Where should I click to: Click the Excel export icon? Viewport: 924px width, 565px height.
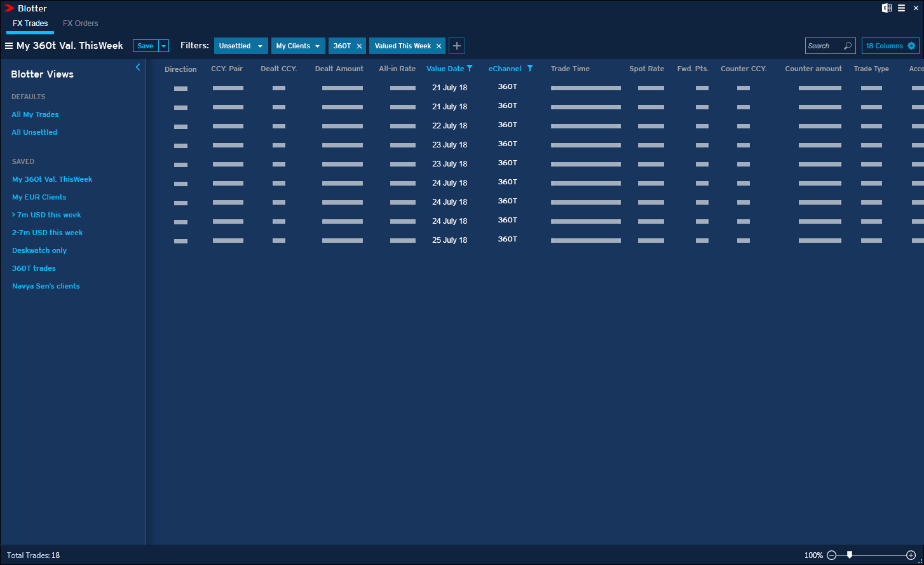(887, 8)
